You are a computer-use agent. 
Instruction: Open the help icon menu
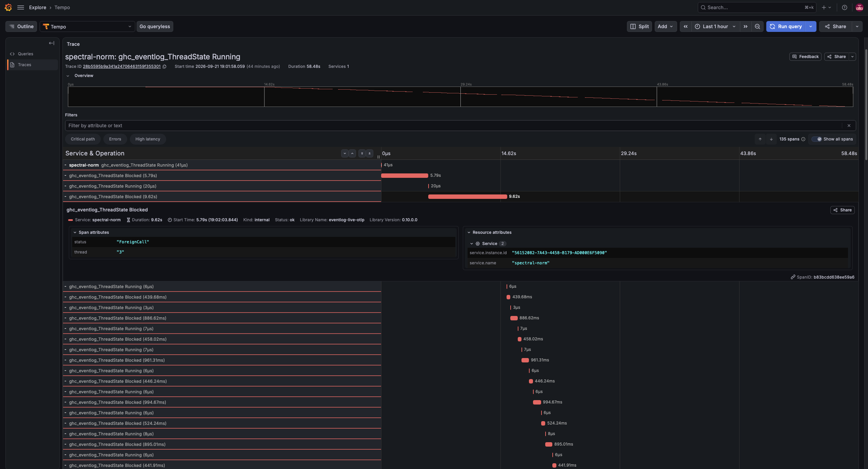coord(844,7)
